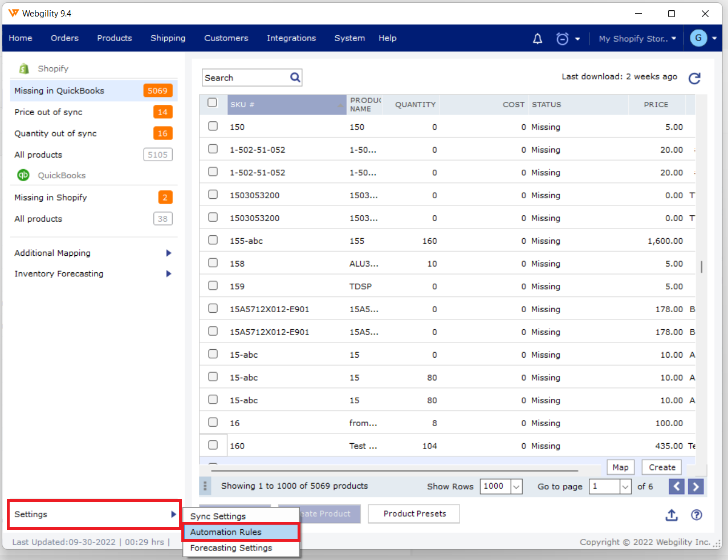Click the Webgility logo icon
Screen dimensions: 728x560
click(13, 13)
